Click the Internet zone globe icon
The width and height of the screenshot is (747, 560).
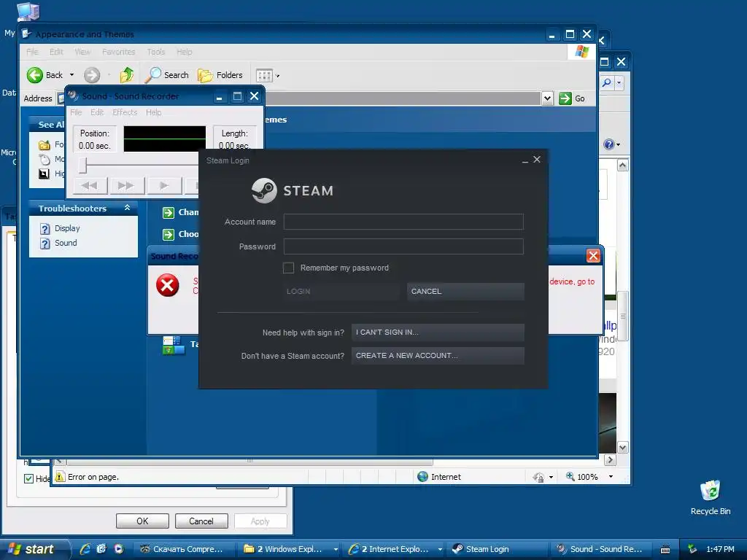tap(422, 477)
